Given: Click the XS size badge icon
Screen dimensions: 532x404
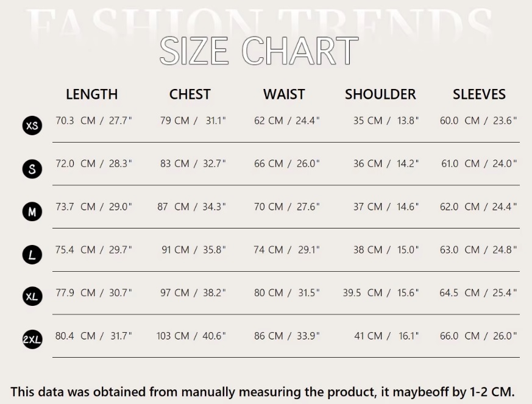Looking at the screenshot, I should coord(32,126).
